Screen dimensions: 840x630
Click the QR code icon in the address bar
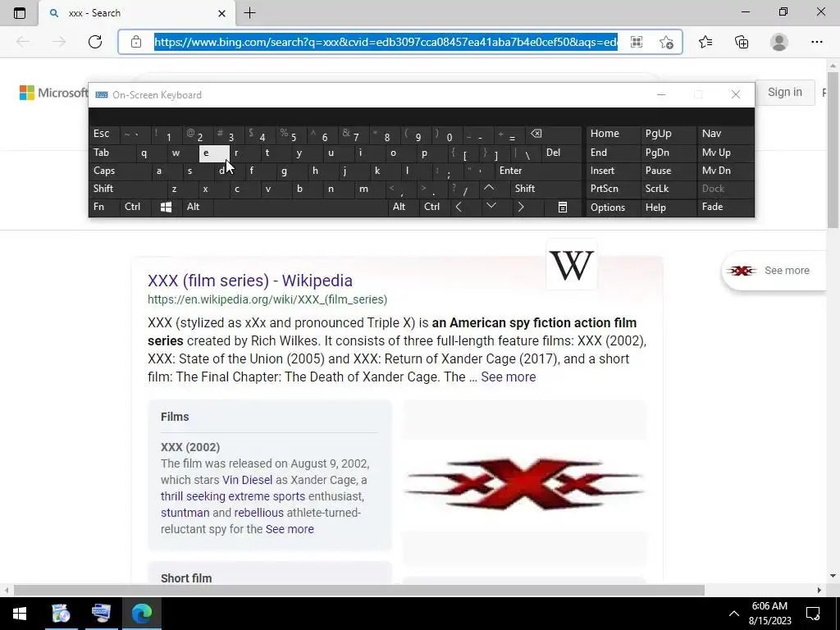point(637,42)
